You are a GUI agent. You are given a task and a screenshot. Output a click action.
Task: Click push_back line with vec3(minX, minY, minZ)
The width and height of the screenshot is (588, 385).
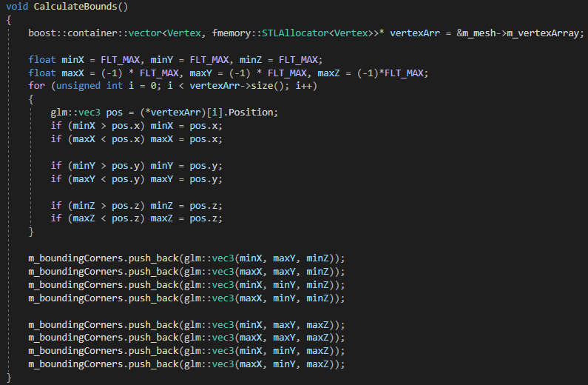point(186,285)
